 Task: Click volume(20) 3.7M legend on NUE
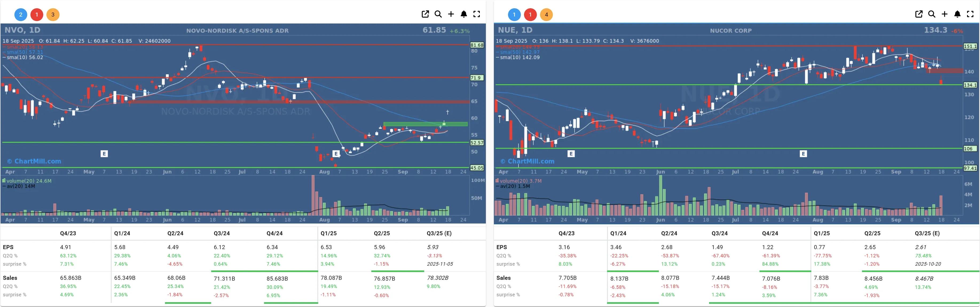(x=518, y=181)
